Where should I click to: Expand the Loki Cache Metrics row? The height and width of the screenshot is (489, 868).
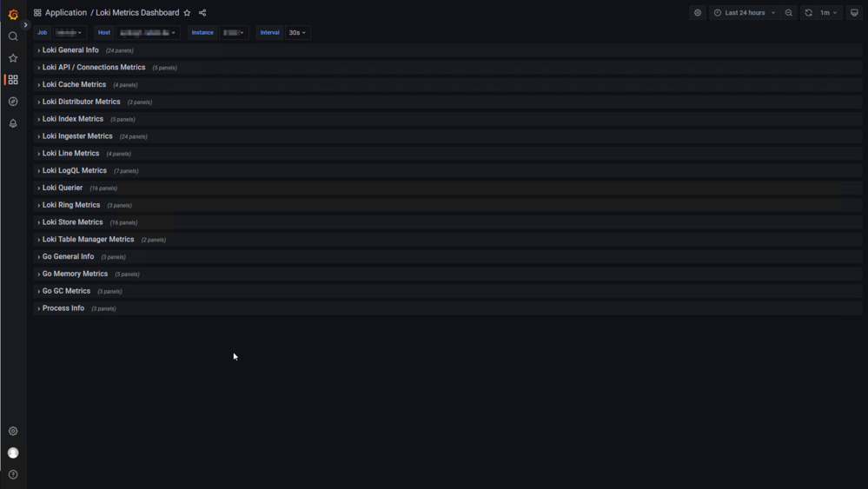[x=447, y=84]
